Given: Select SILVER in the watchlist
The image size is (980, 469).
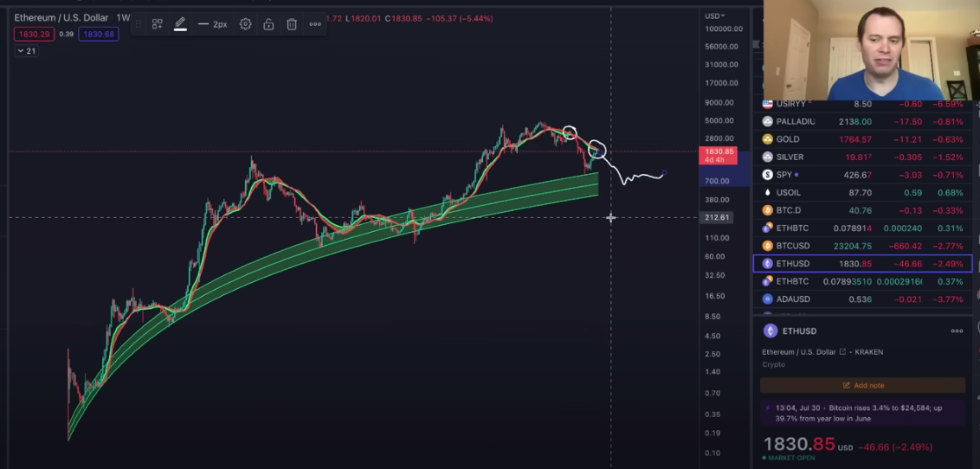Looking at the screenshot, I should pos(862,157).
